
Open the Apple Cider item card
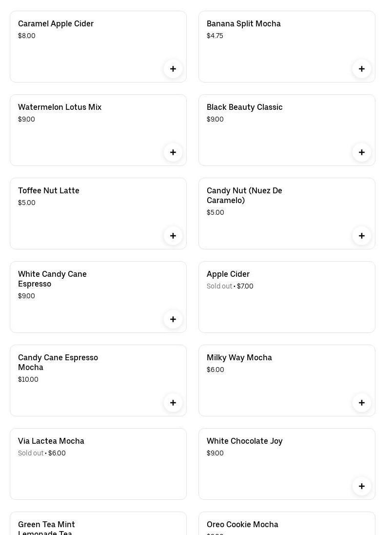point(287,297)
